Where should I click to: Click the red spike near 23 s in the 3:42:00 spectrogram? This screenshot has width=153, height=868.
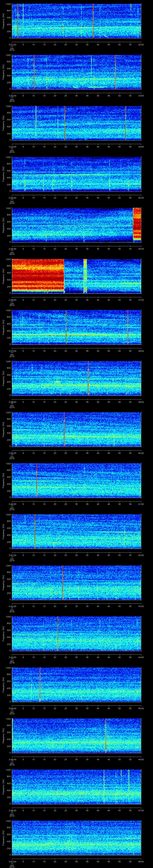(x=63, y=582)
